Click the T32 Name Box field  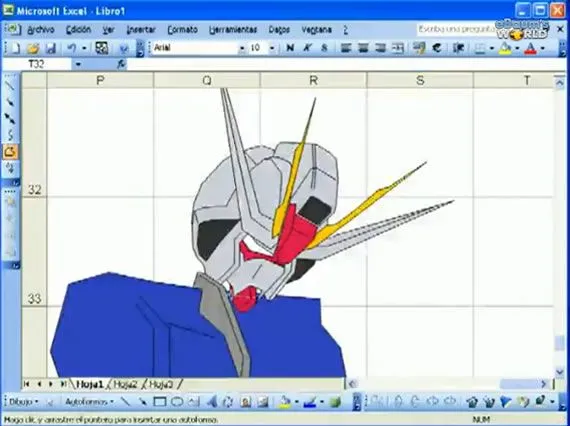coord(37,65)
